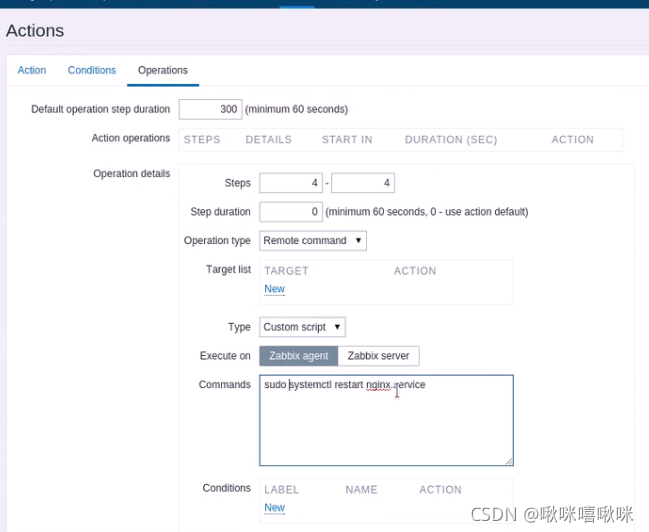Image resolution: width=649 pixels, height=532 pixels.
Task: Open the Operation type Remote command dropdown
Action: pyautogui.click(x=313, y=241)
